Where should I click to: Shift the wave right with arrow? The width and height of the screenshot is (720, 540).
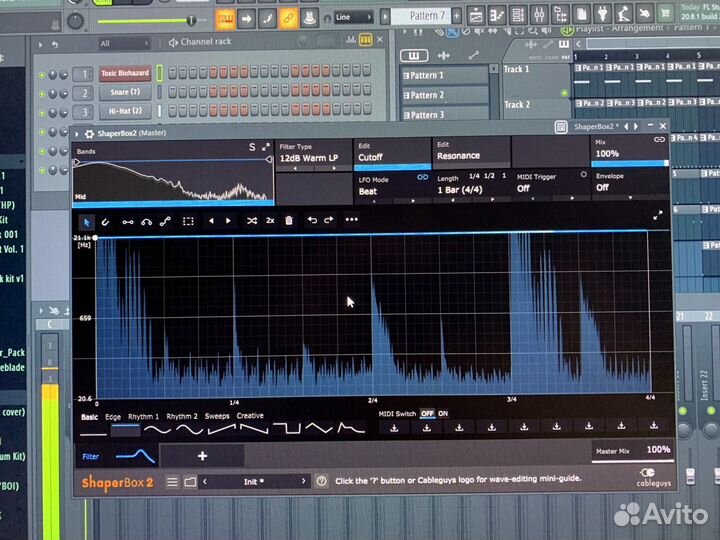click(x=228, y=221)
